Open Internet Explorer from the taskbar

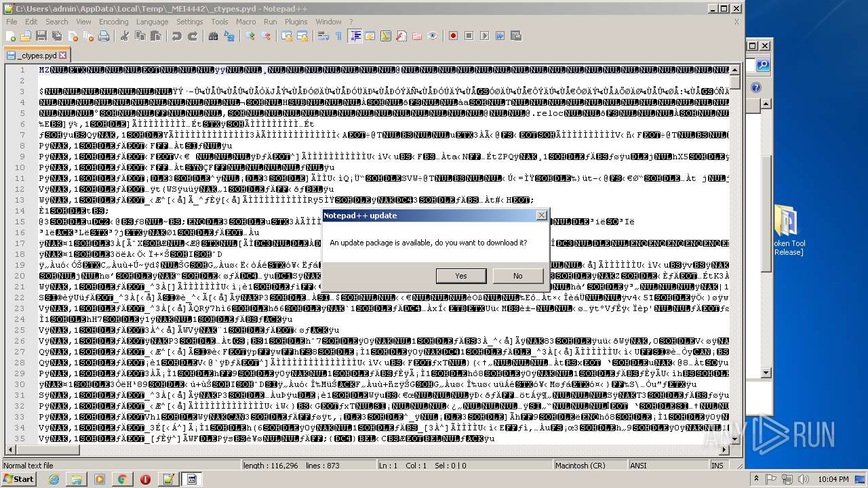coord(54,479)
